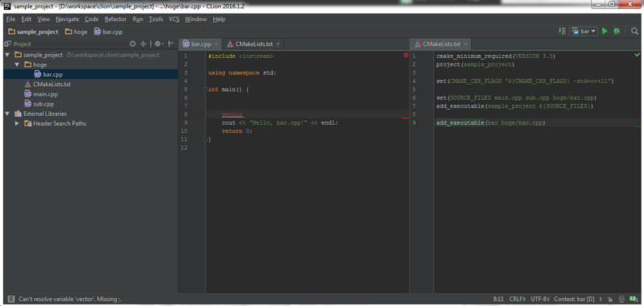
Task: Collapse the hoge folder in project tree
Action: [x=17, y=64]
